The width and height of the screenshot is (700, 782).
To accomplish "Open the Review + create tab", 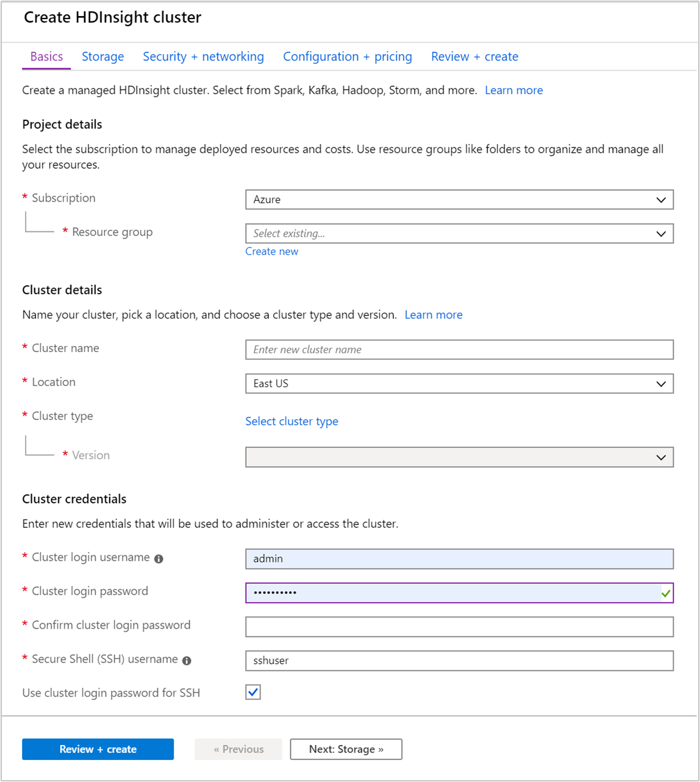I will (x=475, y=56).
